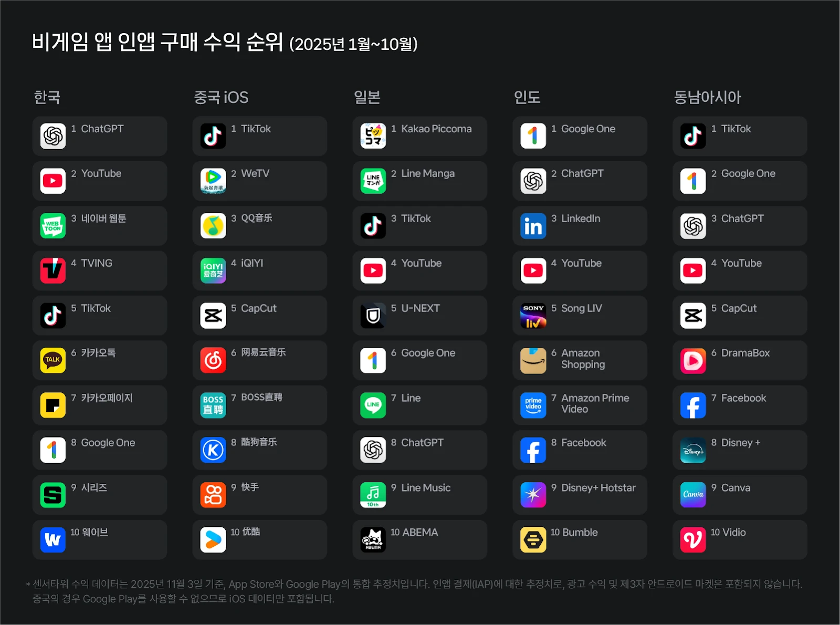Click the U-NEXT app icon
The image size is (840, 625).
373,316
